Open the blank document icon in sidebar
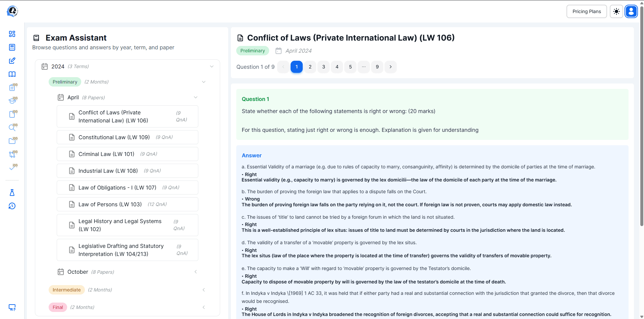The height and width of the screenshot is (319, 644). pos(13,114)
